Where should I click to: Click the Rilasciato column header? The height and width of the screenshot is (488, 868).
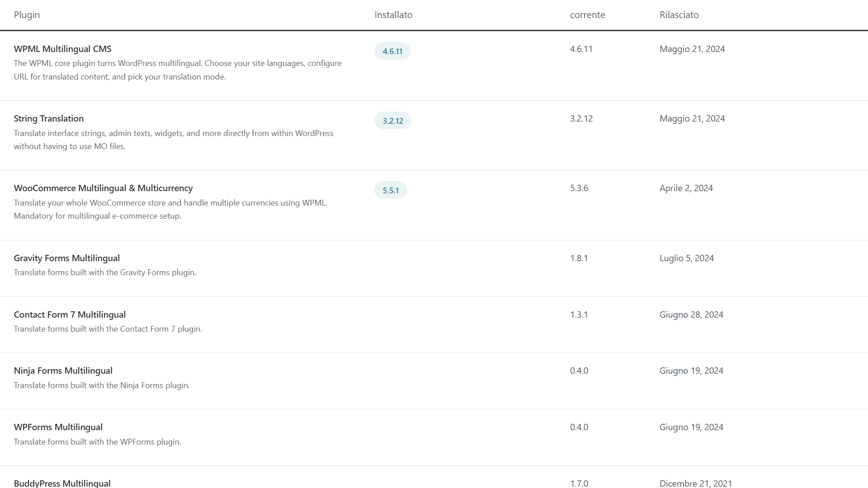point(679,15)
